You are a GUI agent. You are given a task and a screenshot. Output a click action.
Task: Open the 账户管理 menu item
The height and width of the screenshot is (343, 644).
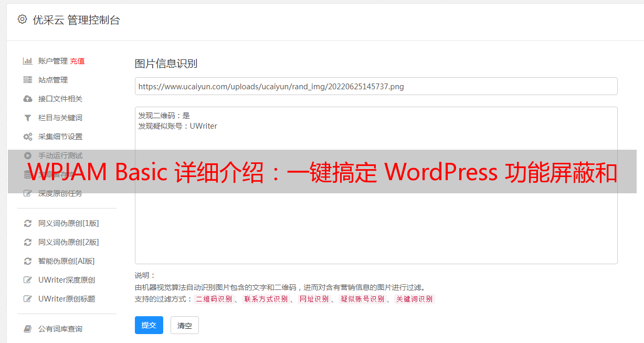(53, 61)
